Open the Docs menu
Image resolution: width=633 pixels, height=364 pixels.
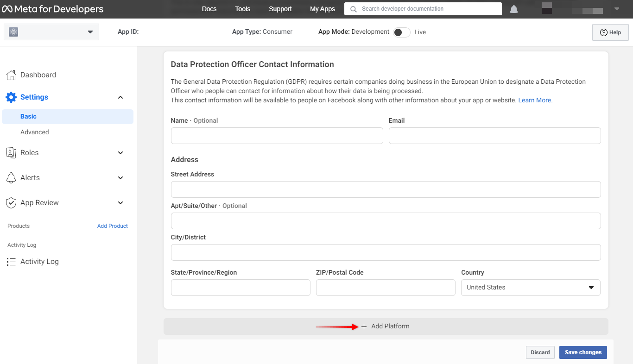[209, 9]
